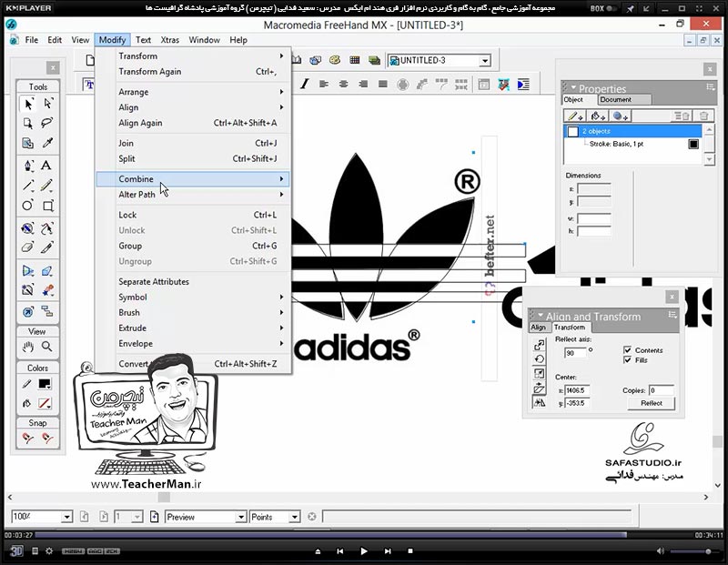This screenshot has width=728, height=565.
Task: Open the zoom percentage dropdown
Action: coord(66,517)
